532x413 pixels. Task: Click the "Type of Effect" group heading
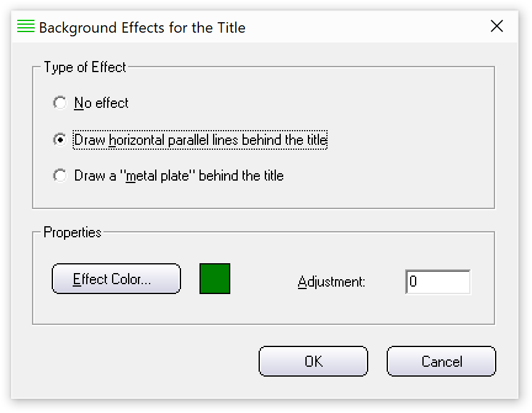pos(85,67)
